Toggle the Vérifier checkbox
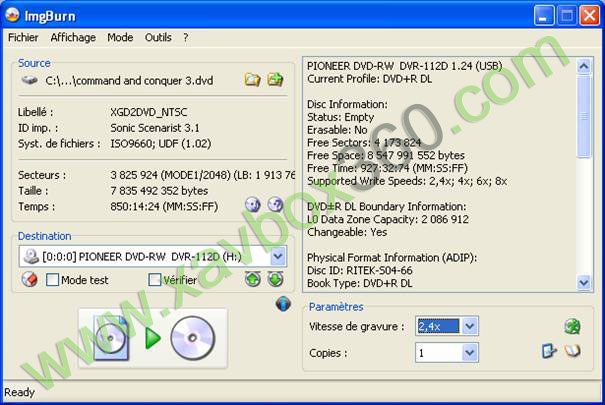 [x=155, y=280]
